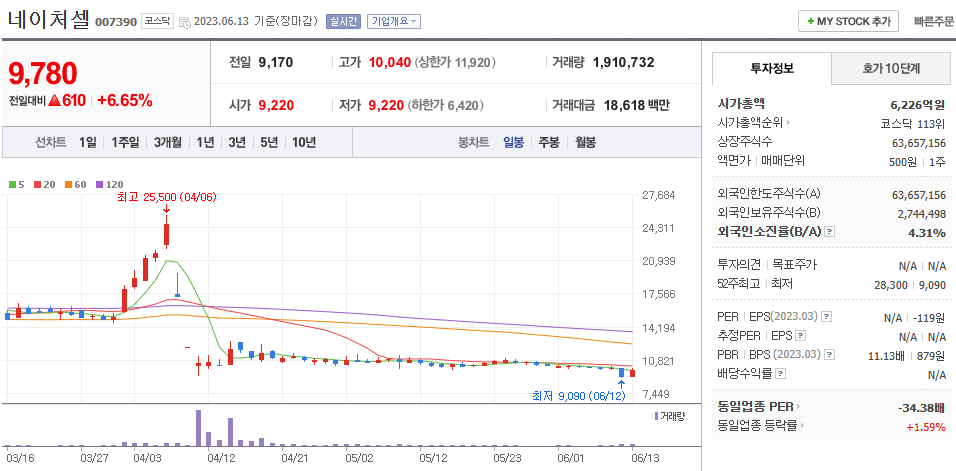
Task: Click the 상장주식수 value 63,657,156
Action: click(919, 143)
